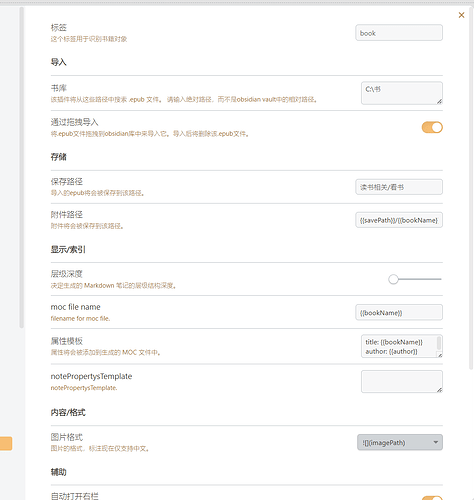The height and width of the screenshot is (500, 474).
Task: Close the settings dialog with the X icon
Action: tap(461, 15)
